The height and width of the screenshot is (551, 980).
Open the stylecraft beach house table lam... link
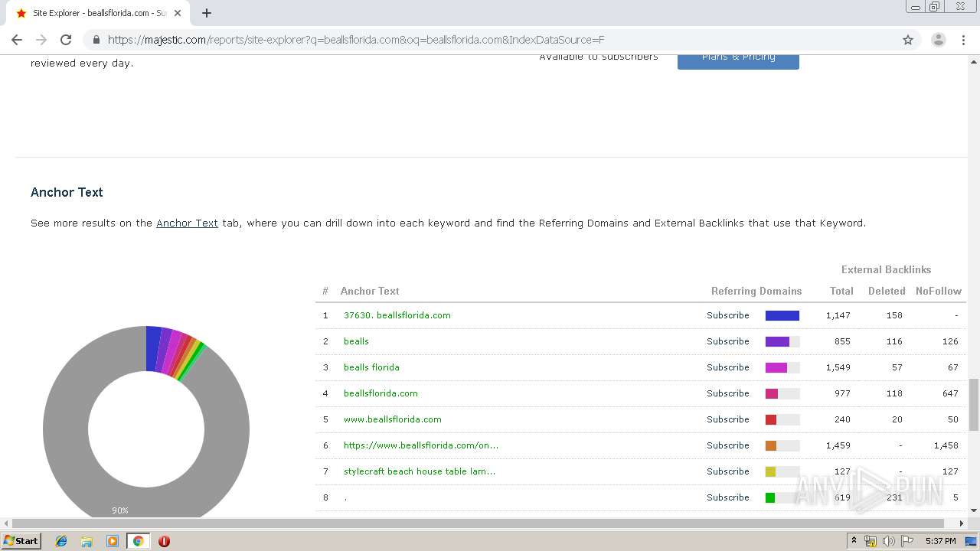coord(420,471)
